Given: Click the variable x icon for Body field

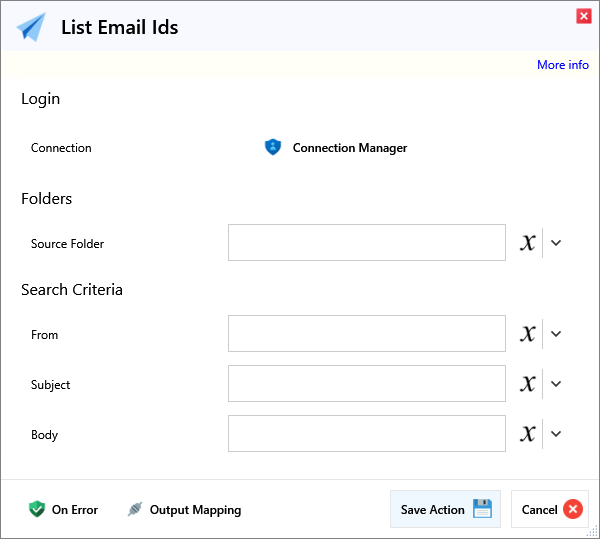Looking at the screenshot, I should 528,434.
